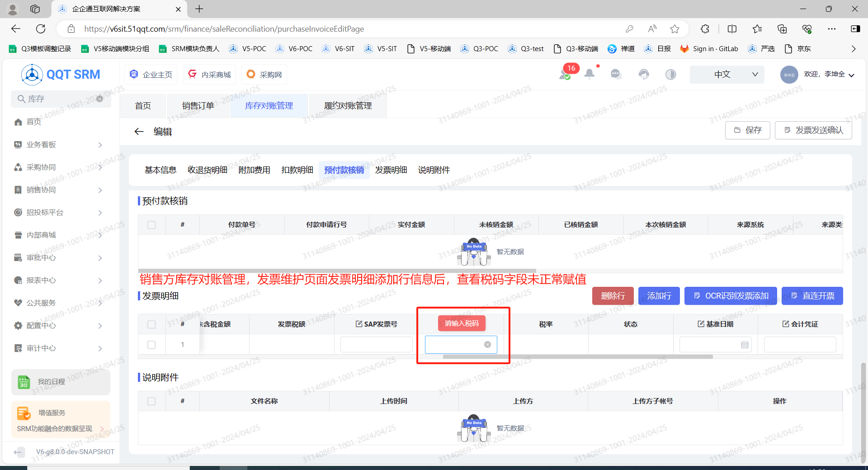This screenshot has height=470, width=868.
Task: Click the 发票明细 horizontal scrollbar
Action: click(578, 357)
